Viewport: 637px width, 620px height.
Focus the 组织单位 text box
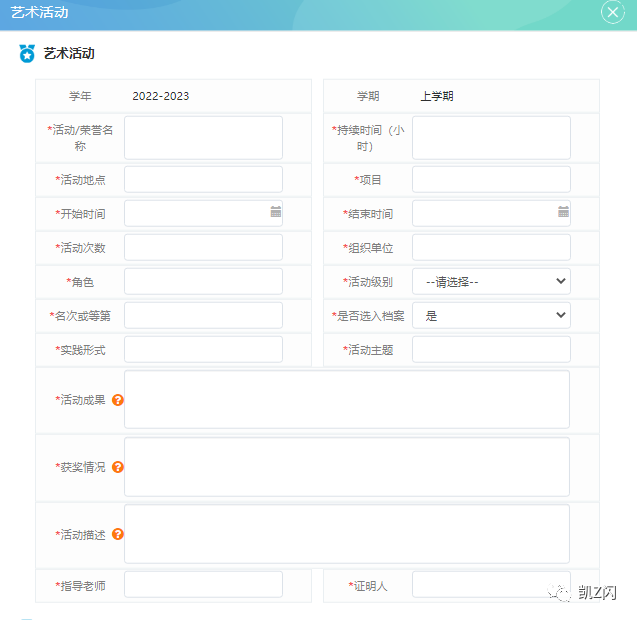click(491, 248)
